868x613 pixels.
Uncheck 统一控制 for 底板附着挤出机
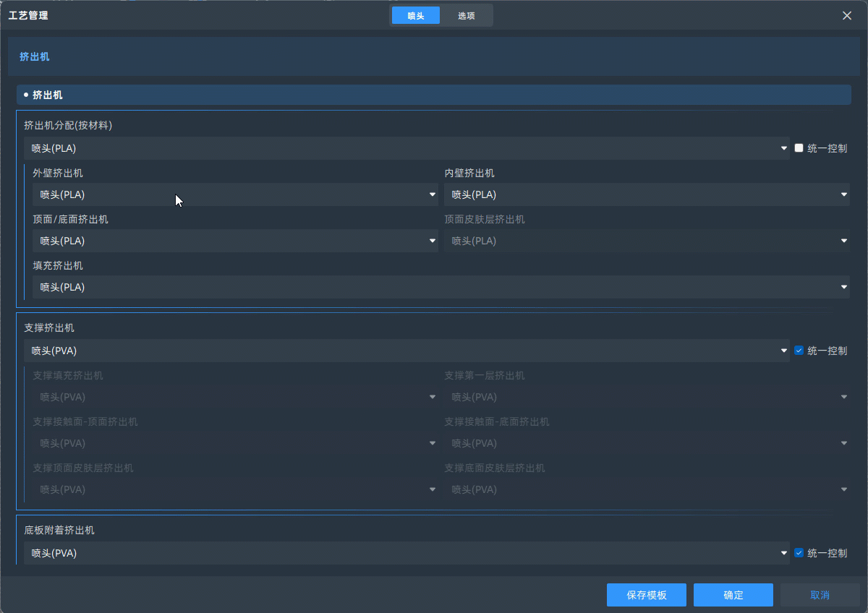point(799,552)
